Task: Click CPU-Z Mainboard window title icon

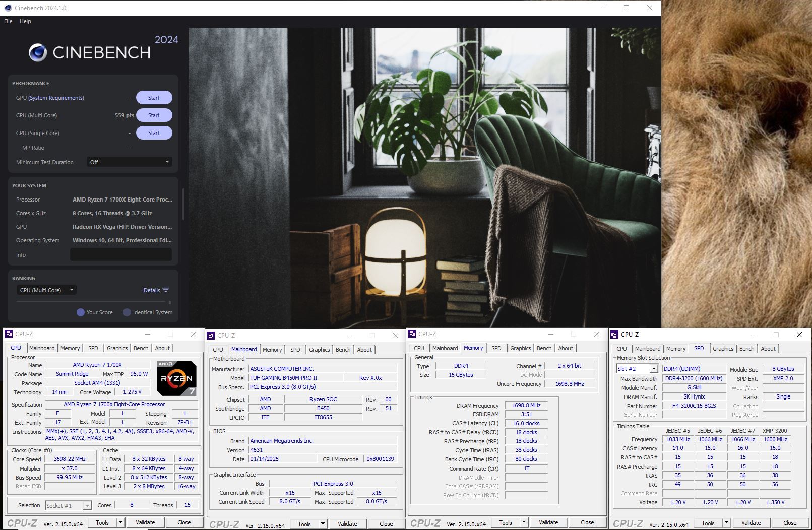Action: 211,336
